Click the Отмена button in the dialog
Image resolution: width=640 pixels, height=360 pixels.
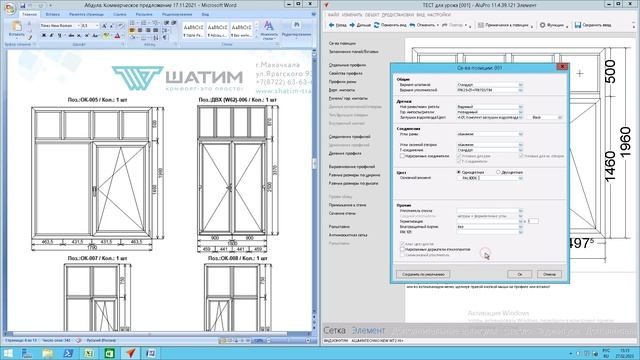[x=549, y=274]
